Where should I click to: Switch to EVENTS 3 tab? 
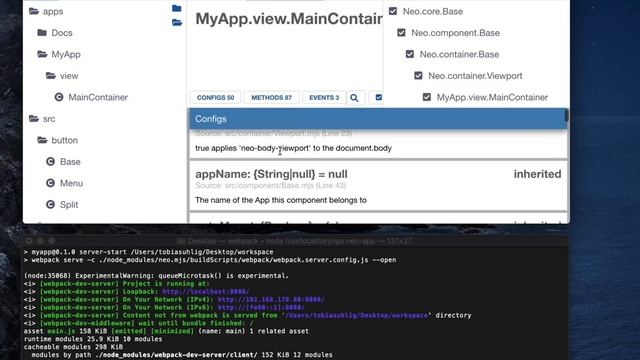(324, 98)
